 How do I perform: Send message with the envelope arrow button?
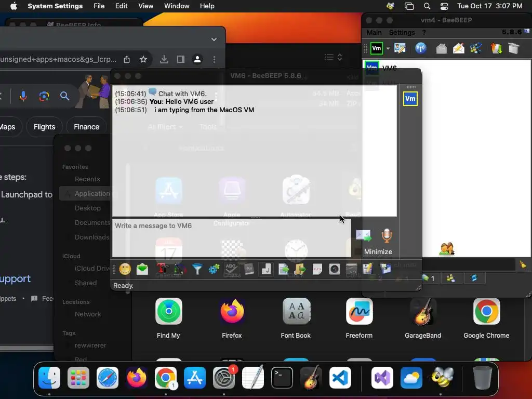pos(363,235)
